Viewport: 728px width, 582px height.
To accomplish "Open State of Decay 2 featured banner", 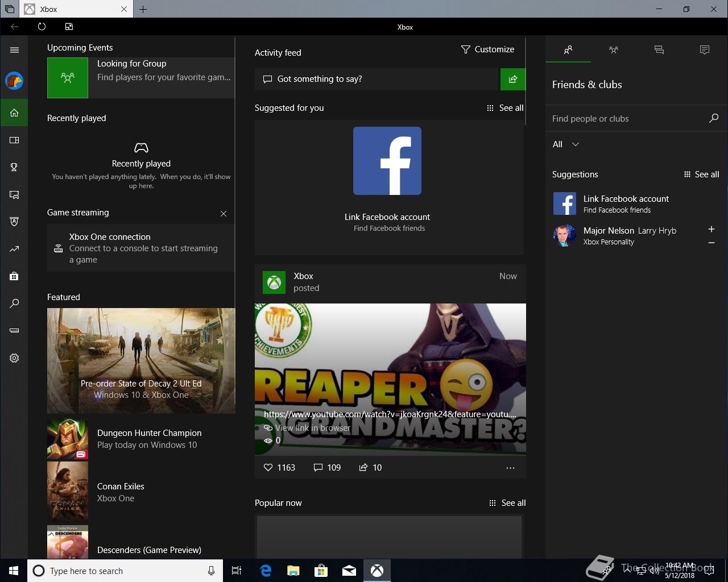I will (x=141, y=360).
